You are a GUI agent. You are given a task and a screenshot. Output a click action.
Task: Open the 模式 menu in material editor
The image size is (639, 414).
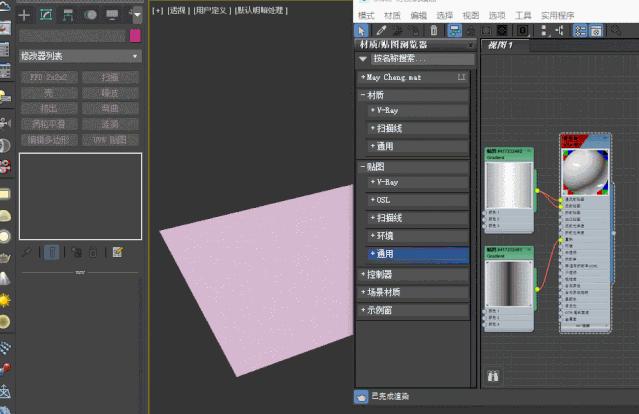366,15
